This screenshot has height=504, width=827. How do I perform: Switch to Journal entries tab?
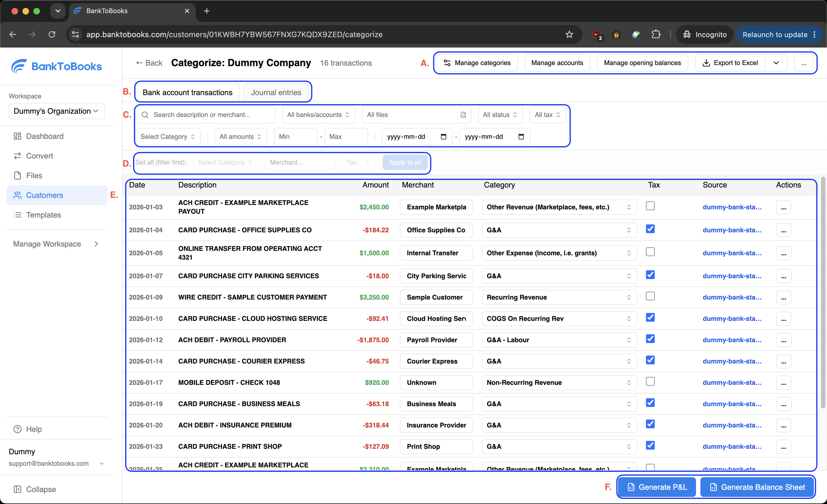(x=276, y=93)
